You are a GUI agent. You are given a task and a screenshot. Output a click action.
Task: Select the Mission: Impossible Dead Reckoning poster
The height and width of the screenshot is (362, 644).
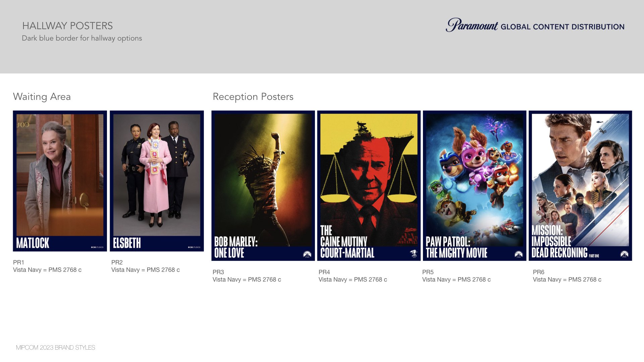[580, 186]
